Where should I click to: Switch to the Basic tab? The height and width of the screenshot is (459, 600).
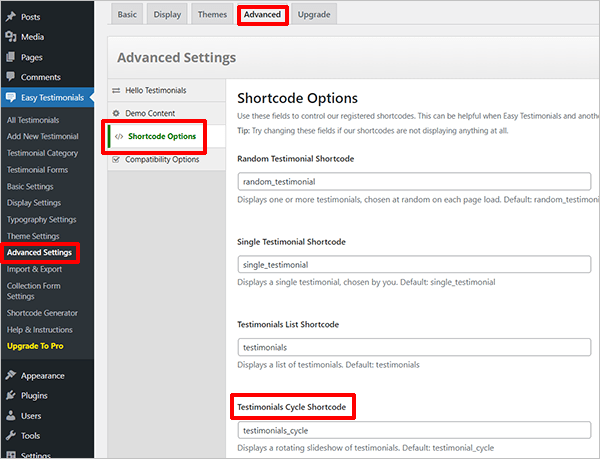coord(127,14)
